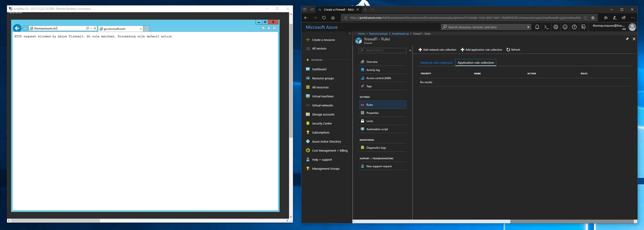Open Edge reading view icon

585,18
